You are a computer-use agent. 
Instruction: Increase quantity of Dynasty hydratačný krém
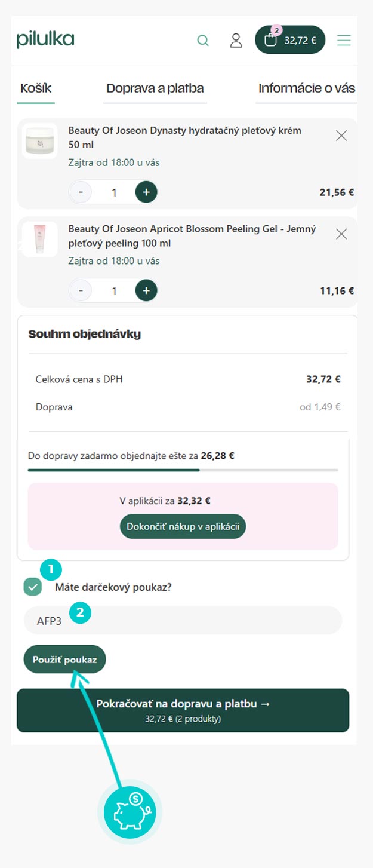tap(146, 192)
